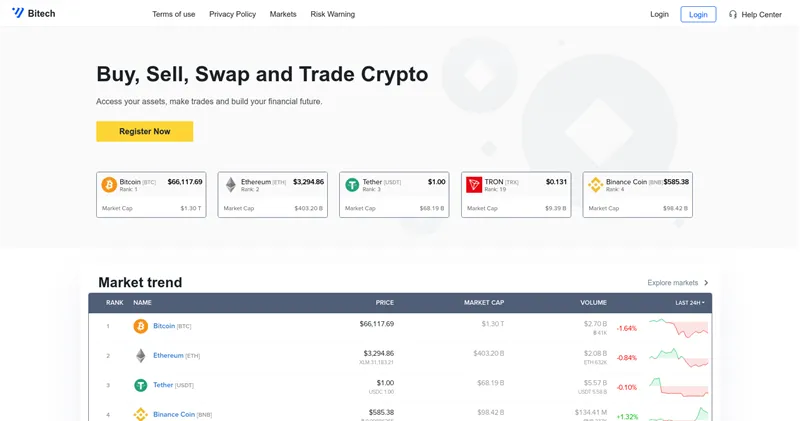The width and height of the screenshot is (800, 421).
Task: Go to Markets in top navigation
Action: [x=283, y=14]
